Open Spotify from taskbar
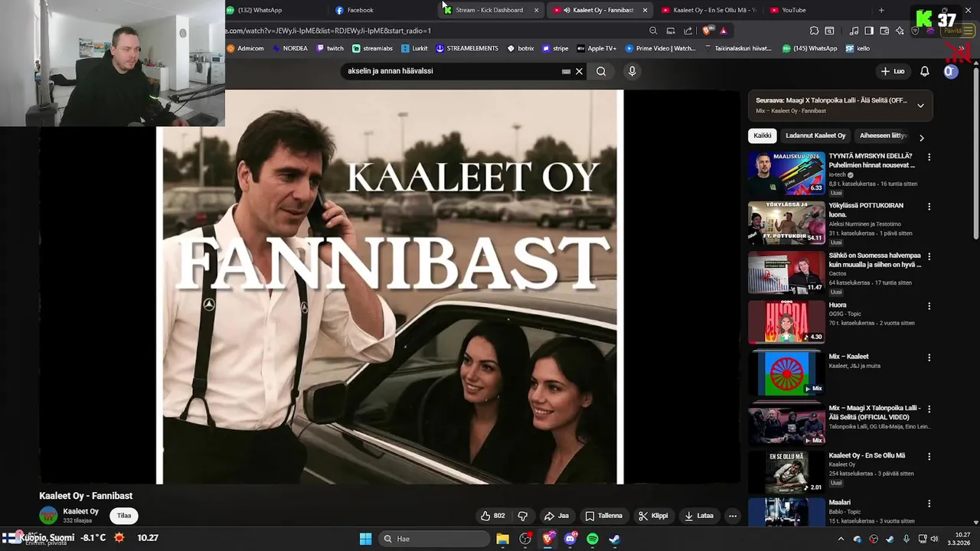Image resolution: width=980 pixels, height=551 pixels. pyautogui.click(x=593, y=539)
